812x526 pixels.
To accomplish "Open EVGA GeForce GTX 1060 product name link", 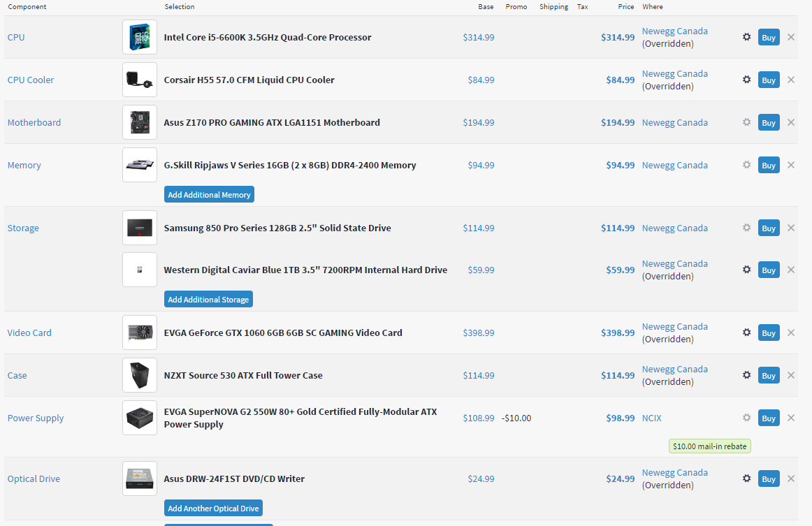I will 283,333.
